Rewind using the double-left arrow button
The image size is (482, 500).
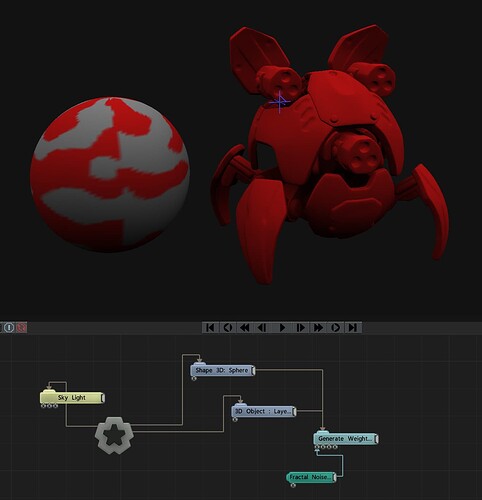245,328
